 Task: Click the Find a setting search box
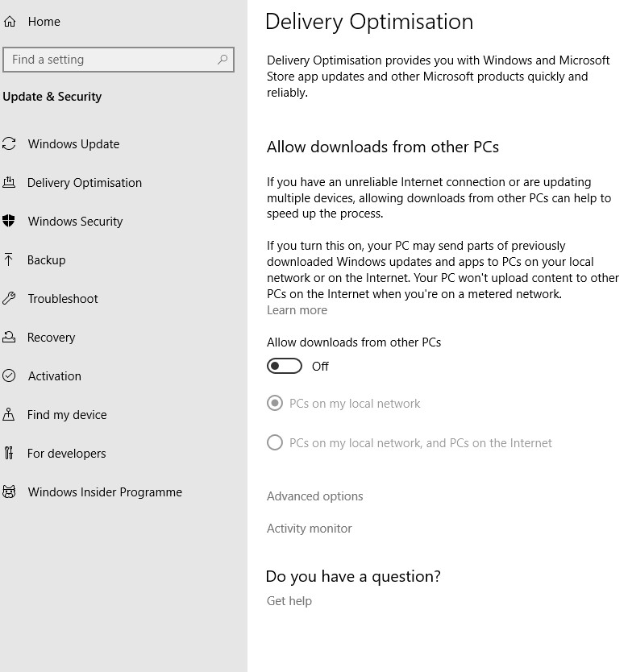point(119,60)
